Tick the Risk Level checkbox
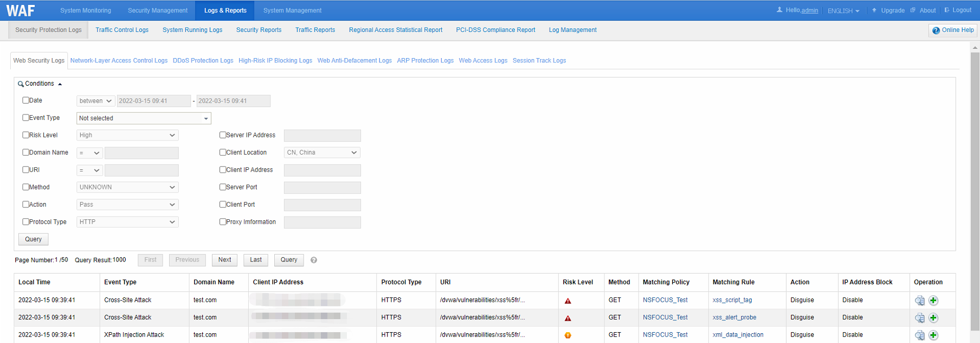The image size is (980, 343). [25, 135]
